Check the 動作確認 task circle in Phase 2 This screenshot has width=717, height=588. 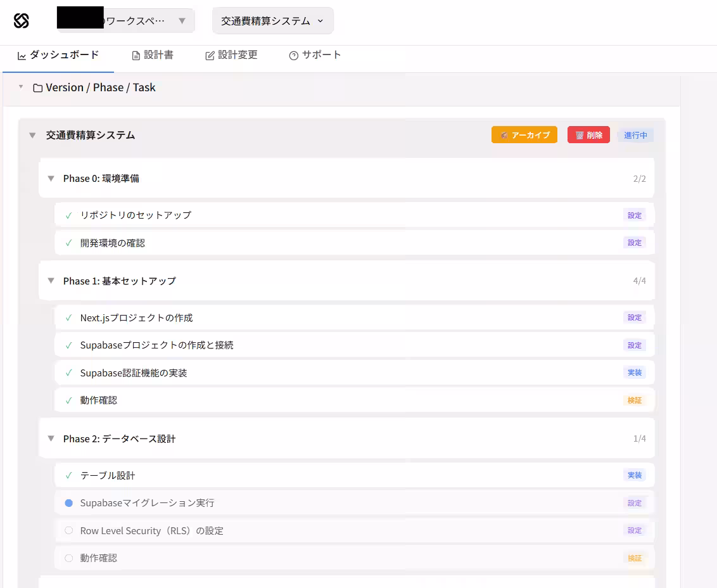(x=68, y=558)
